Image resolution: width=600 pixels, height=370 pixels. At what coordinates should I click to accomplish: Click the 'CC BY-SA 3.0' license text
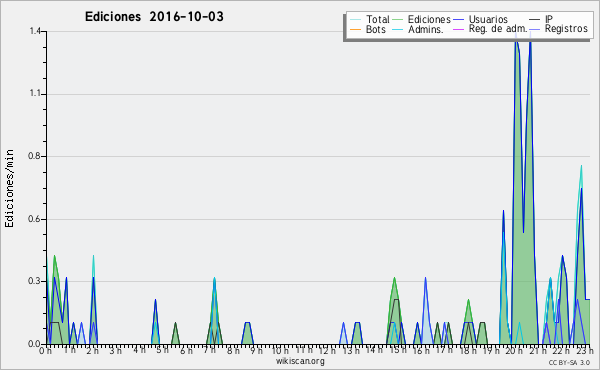(x=569, y=363)
